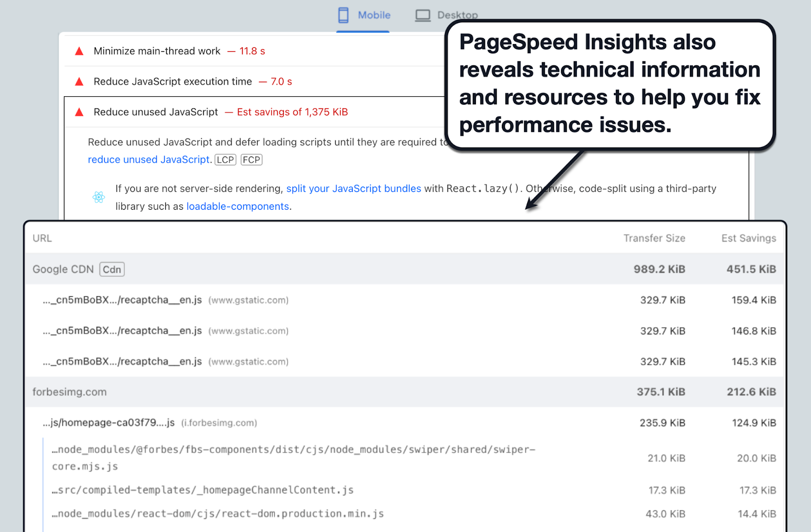Viewport: 811px width, 532px height.
Task: Click the 7.0 s execution time value
Action: [281, 82]
